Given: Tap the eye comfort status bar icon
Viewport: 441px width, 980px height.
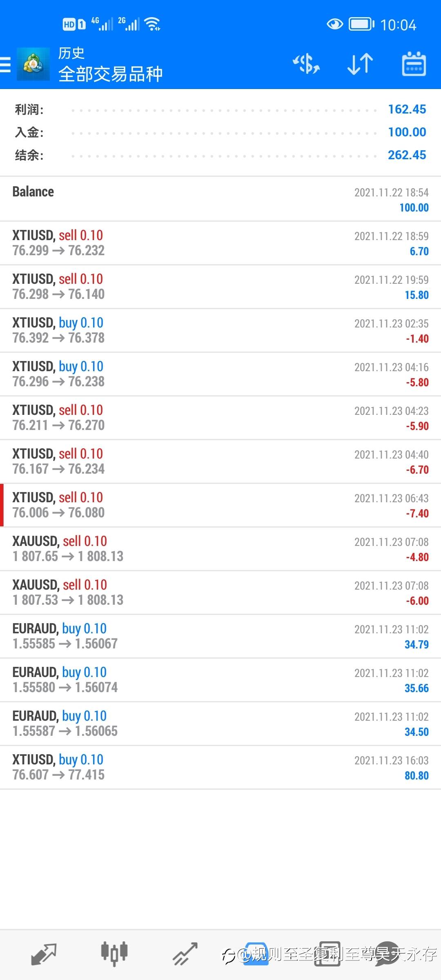Looking at the screenshot, I should (x=335, y=24).
